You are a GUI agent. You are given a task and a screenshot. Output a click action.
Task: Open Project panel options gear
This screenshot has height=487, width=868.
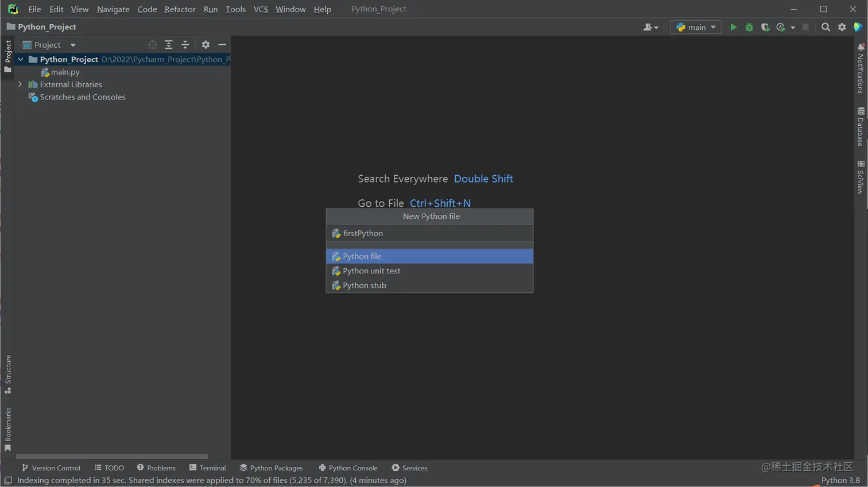(206, 45)
